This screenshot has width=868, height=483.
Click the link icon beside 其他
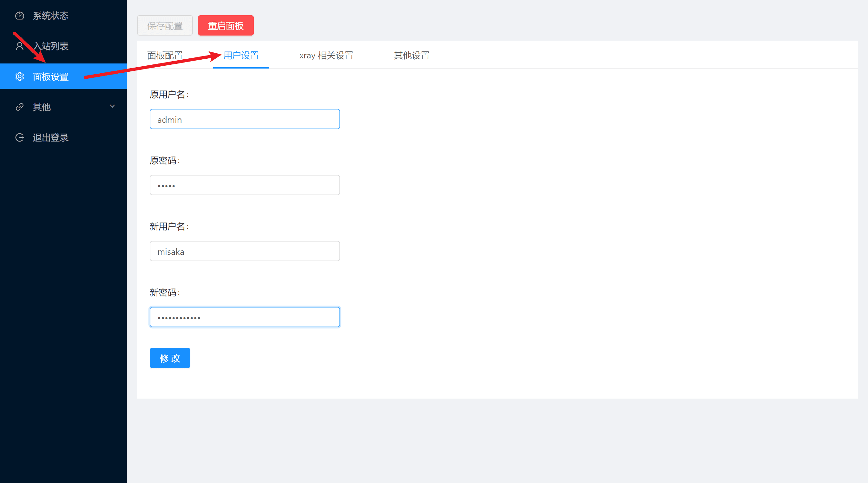20,107
